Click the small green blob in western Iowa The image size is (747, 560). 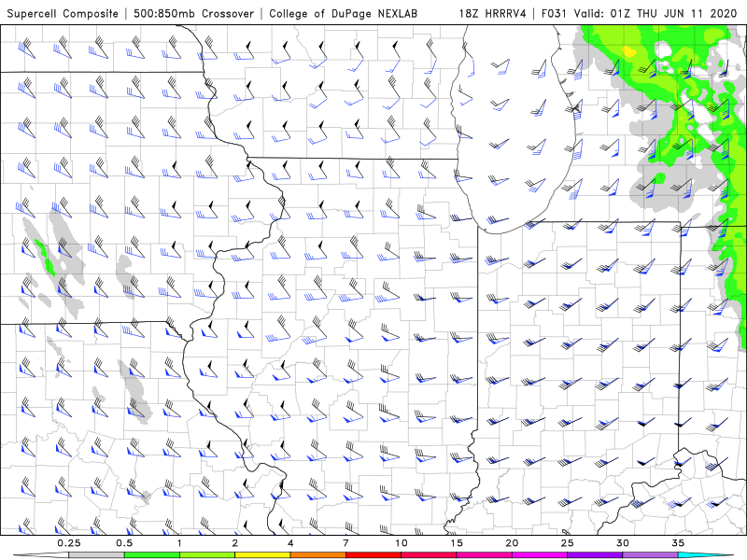[44, 256]
